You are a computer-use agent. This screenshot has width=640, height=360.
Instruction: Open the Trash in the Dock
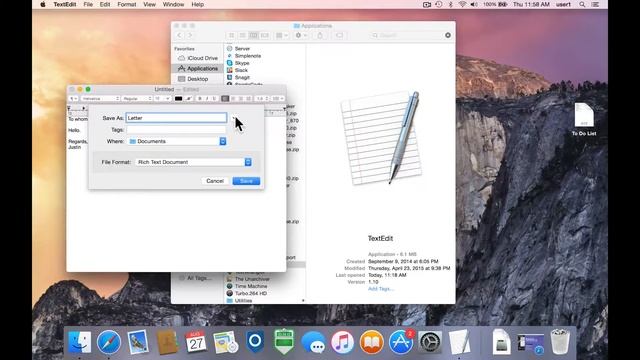coord(560,342)
